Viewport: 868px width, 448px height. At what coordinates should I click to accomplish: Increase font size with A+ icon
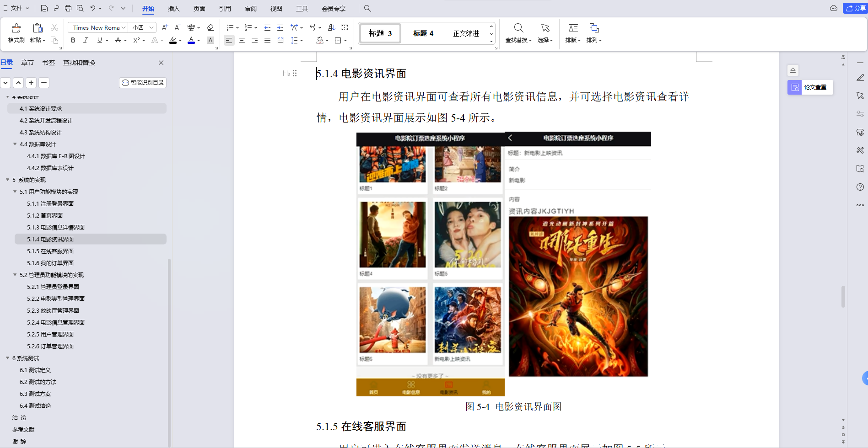165,27
